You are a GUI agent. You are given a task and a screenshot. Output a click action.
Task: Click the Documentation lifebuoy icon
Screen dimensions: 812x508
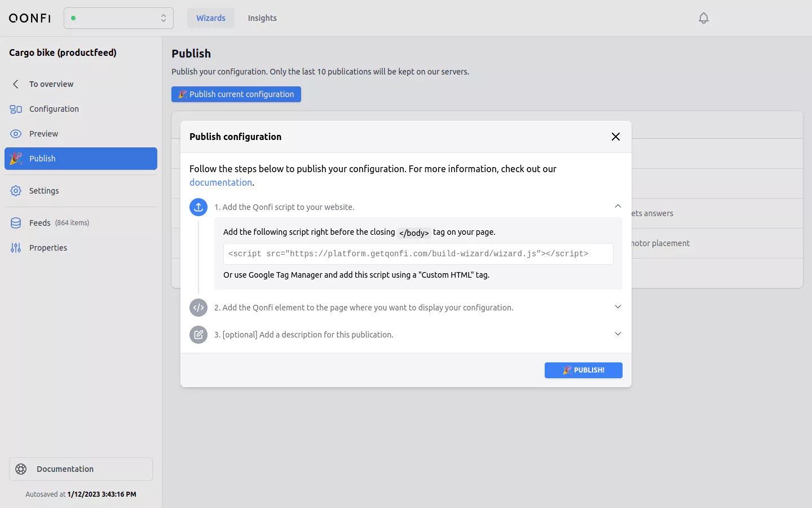pos(21,469)
